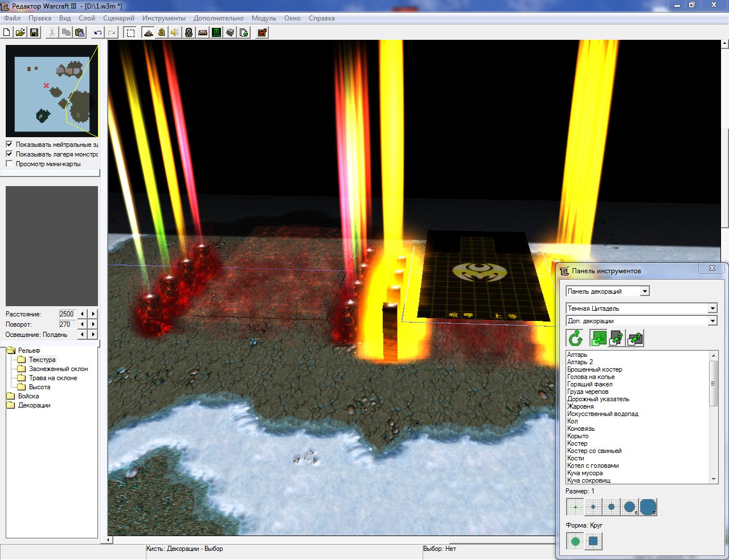Screen dimensions: 729x560
Task: Choose the circle brush shape
Action: 575,541
